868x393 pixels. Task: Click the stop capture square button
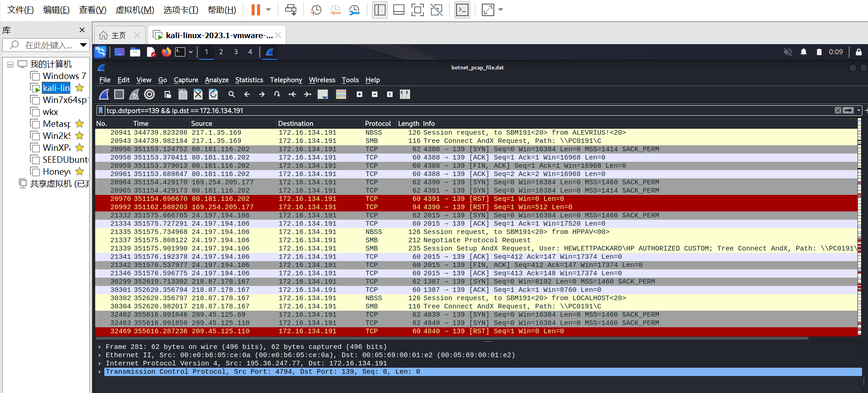119,94
